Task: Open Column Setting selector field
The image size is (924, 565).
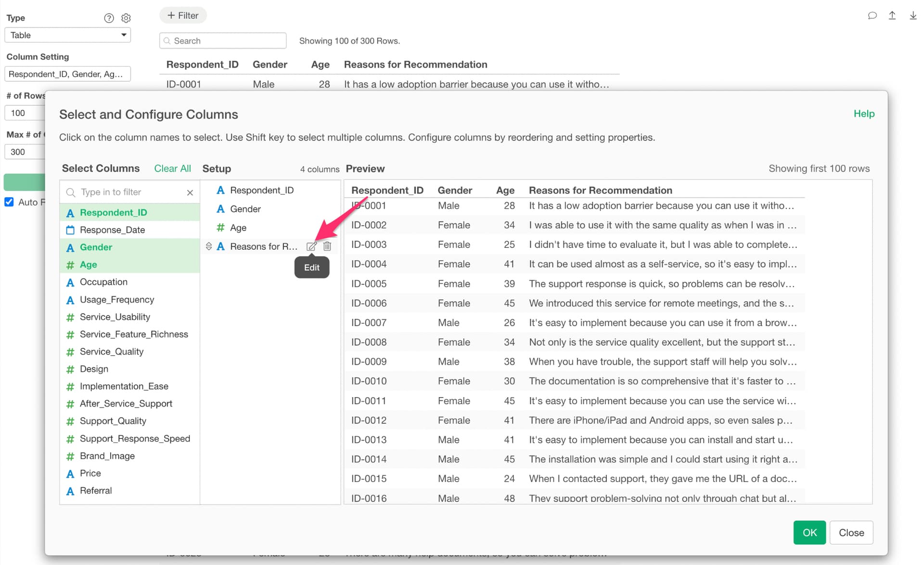Action: [67, 74]
